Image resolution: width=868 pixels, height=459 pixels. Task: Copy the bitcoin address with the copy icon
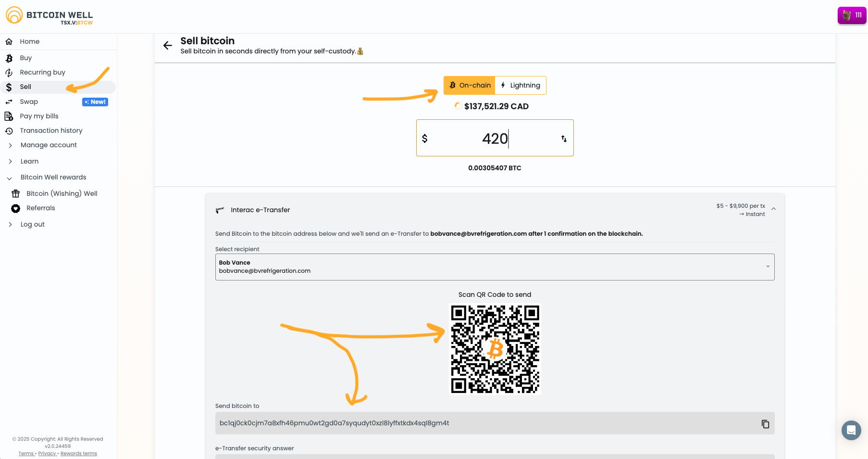(765, 424)
